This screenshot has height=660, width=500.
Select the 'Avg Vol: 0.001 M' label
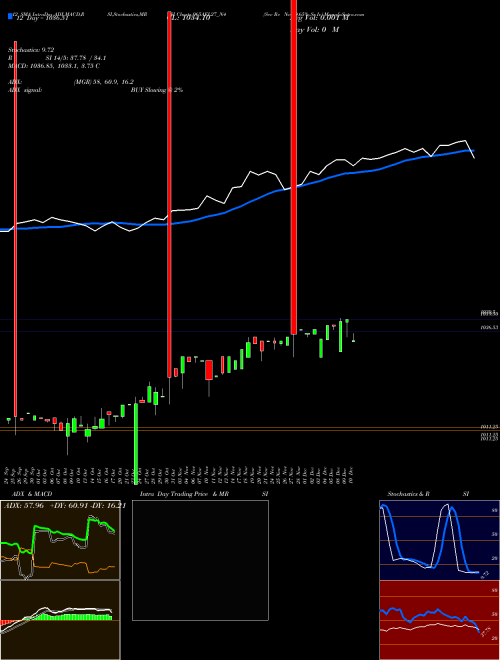[x=320, y=18]
